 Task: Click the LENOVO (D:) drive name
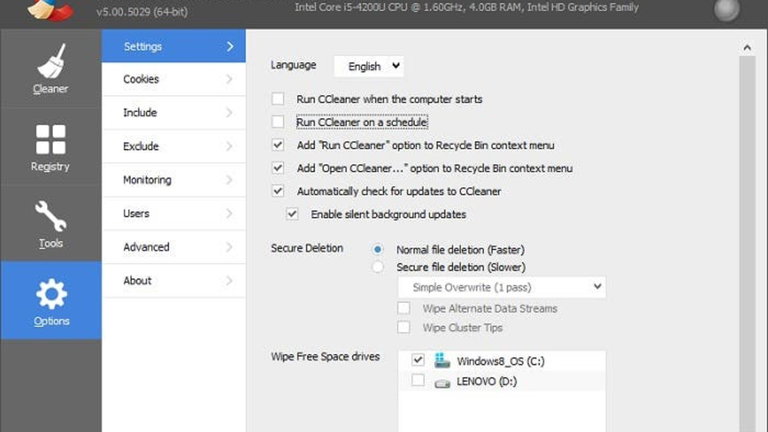(x=486, y=381)
